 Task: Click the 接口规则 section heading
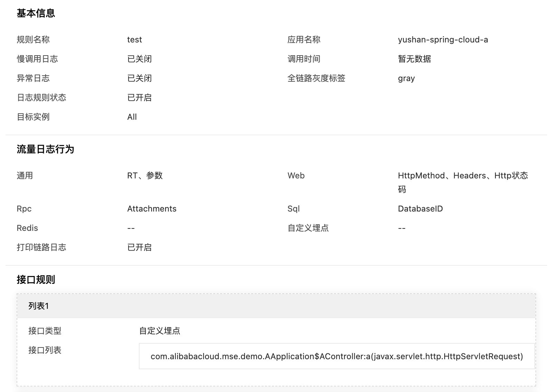(x=36, y=280)
